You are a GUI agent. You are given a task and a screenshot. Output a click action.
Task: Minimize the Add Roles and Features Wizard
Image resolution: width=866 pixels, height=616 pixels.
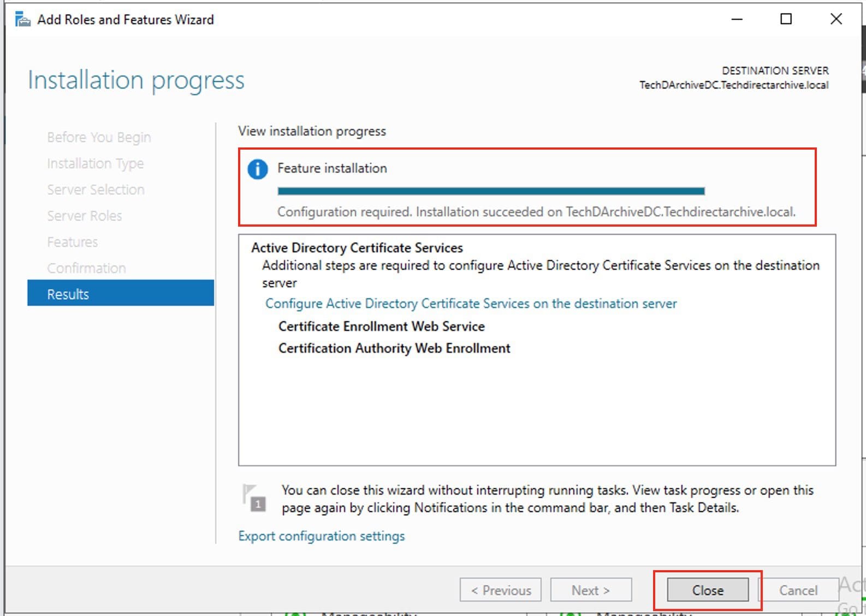point(737,20)
